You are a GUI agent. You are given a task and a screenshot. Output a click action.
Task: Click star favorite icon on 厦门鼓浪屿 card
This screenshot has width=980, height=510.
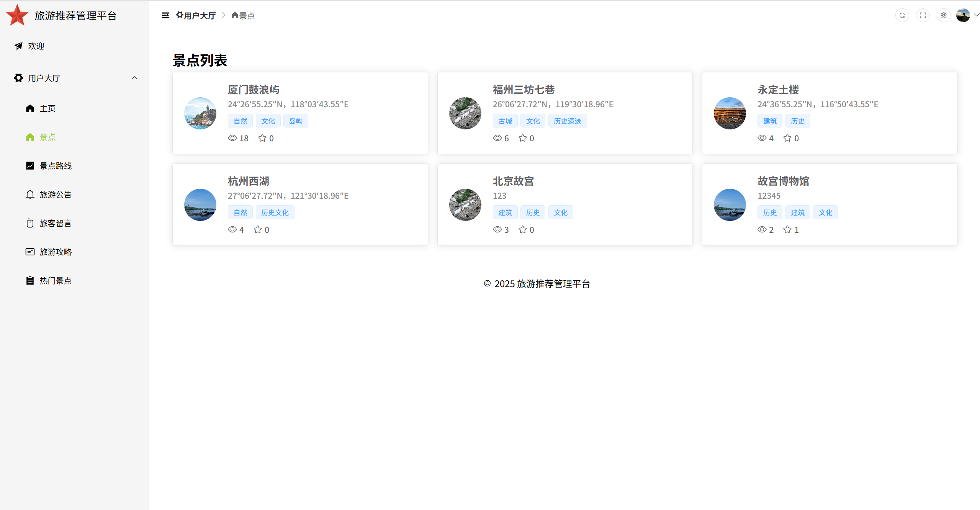pyautogui.click(x=262, y=138)
